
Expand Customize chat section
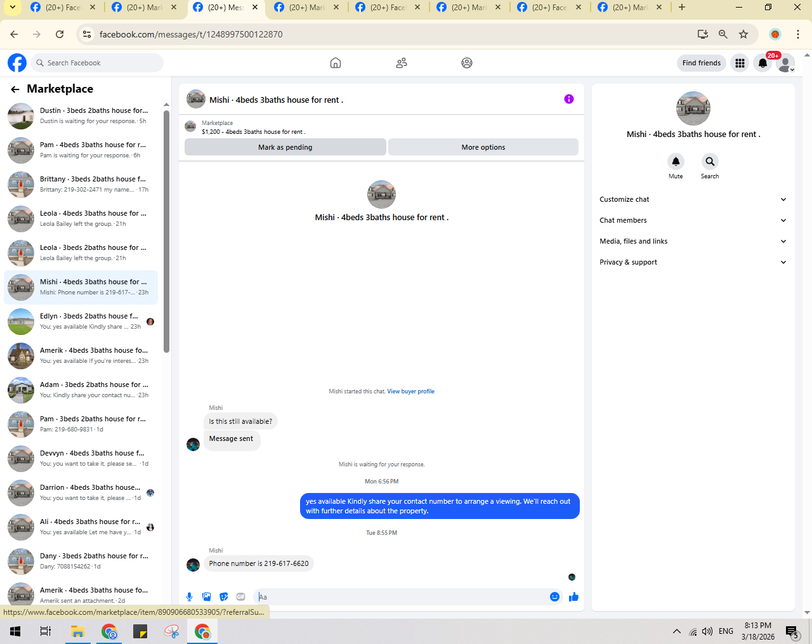click(693, 199)
